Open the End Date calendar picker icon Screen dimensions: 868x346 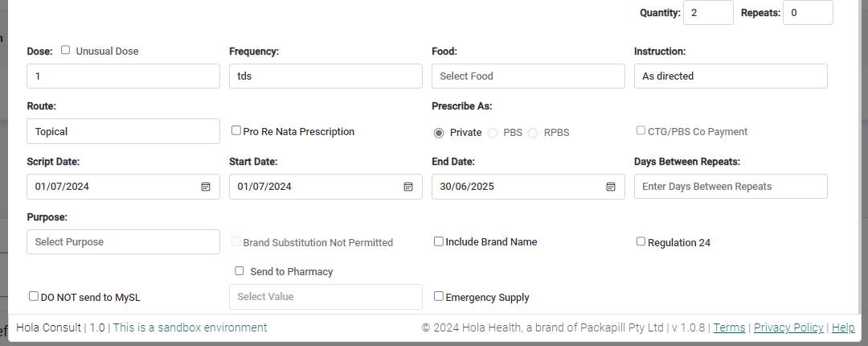pos(611,187)
